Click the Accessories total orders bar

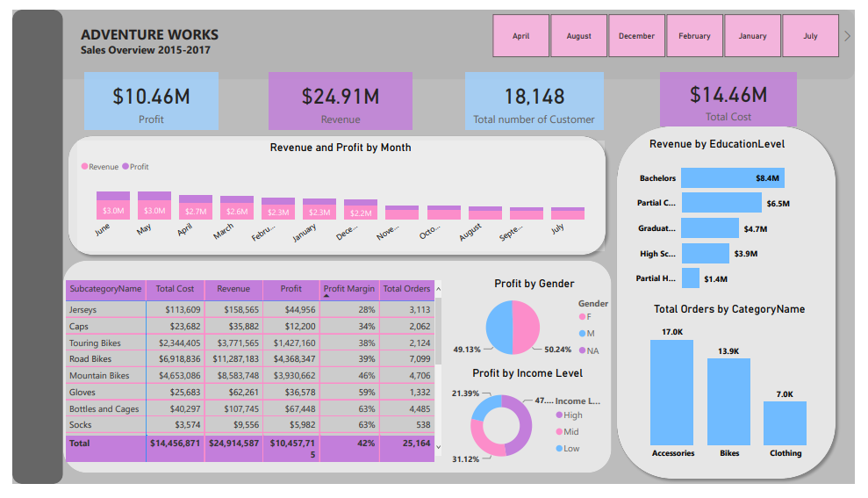672,393
